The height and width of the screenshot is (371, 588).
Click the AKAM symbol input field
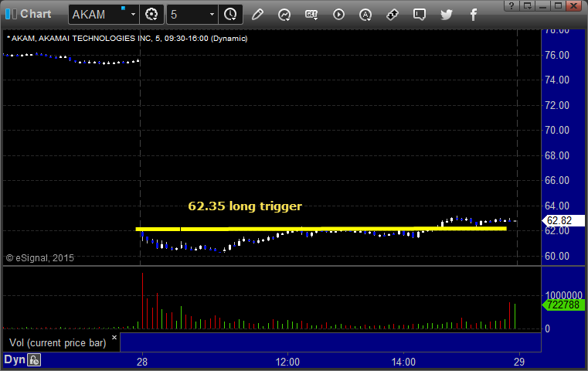[98, 15]
